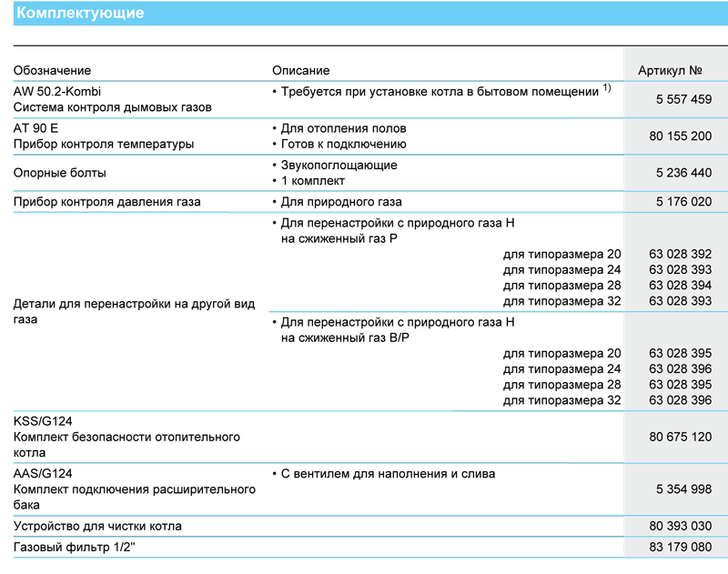This screenshot has width=728, height=574.
Task: Select the 'Артикул №' column header
Action: tap(670, 71)
